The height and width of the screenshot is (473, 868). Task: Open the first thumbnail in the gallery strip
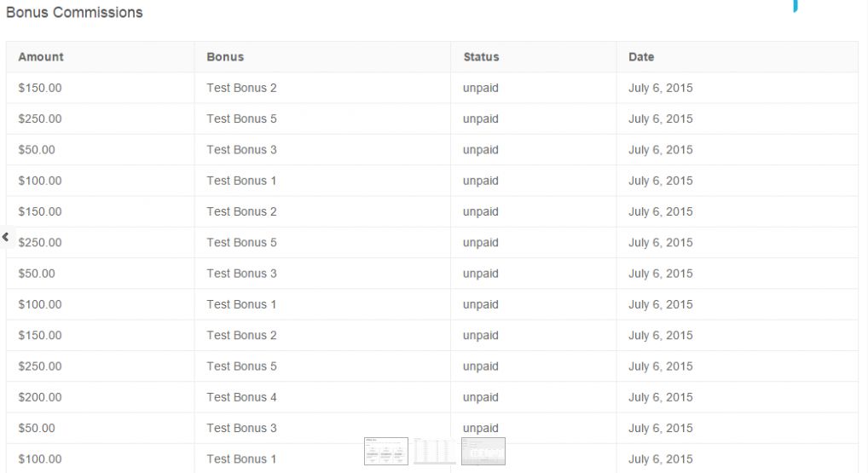point(386,451)
